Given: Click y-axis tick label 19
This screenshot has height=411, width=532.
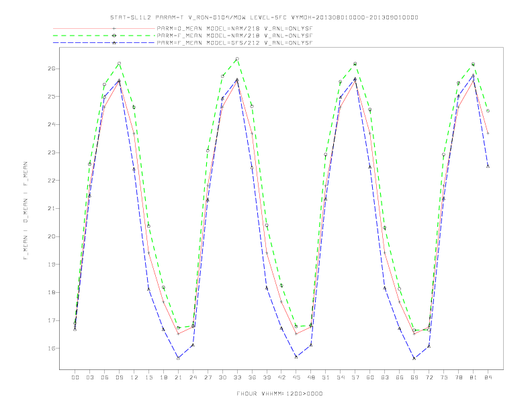Looking at the screenshot, I should click(x=52, y=265).
